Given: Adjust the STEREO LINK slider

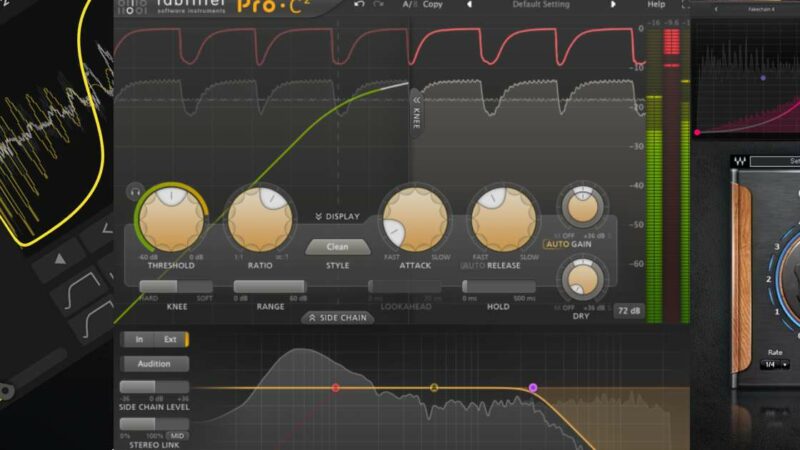Looking at the screenshot, I should 155,424.
